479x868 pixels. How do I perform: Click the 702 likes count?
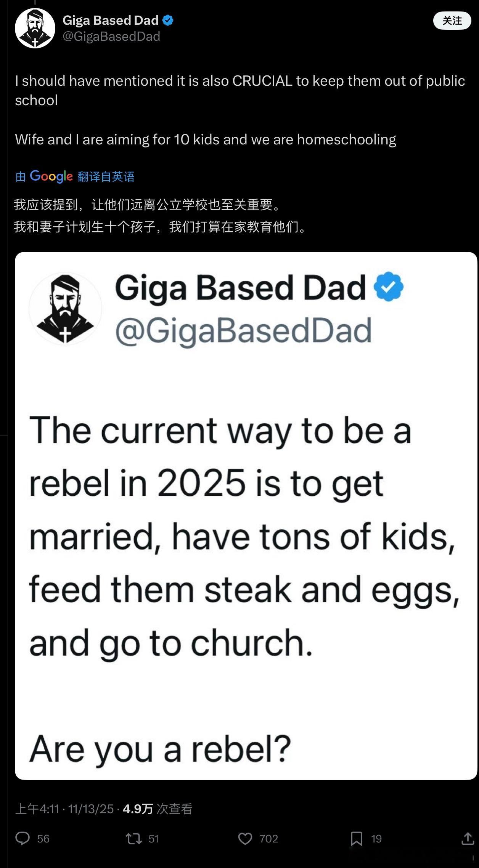[x=268, y=839]
